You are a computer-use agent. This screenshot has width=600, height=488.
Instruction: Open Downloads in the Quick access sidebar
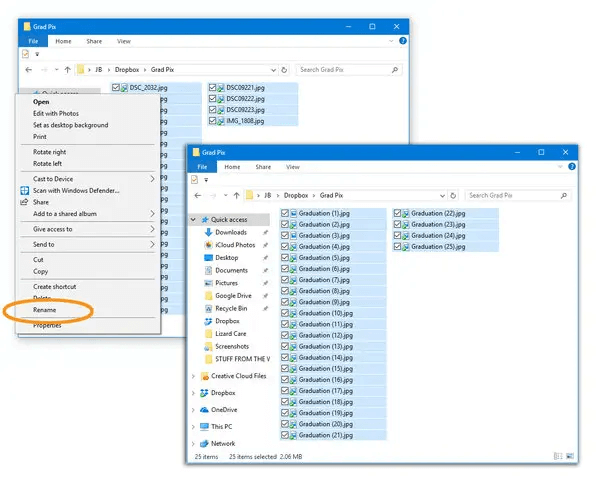point(230,232)
